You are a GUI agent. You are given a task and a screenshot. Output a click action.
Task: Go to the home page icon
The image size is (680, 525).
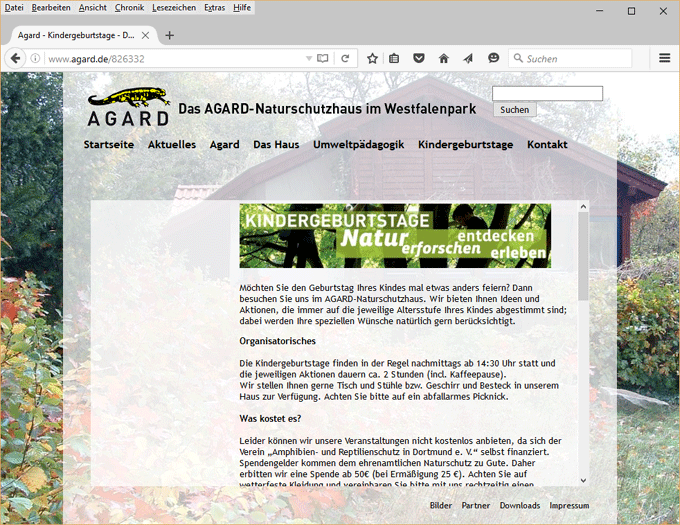(443, 59)
